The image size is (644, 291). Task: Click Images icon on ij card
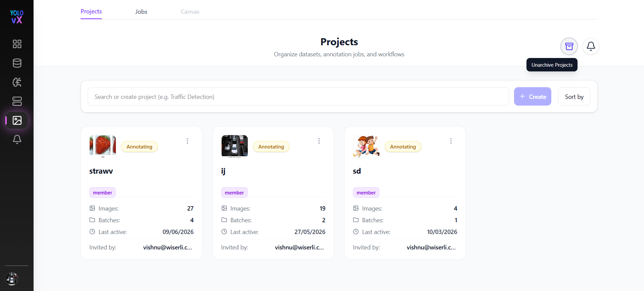(224, 208)
